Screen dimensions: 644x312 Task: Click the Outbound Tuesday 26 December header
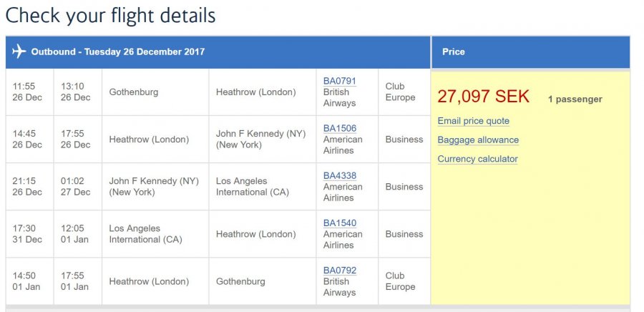pyautogui.click(x=118, y=52)
